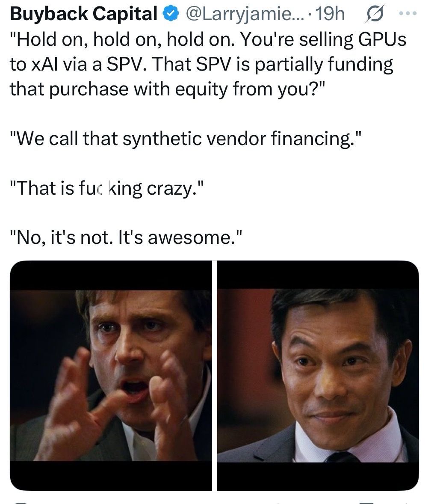Viewport: 431px width, 504px height.
Task: Click the white divider between the two images
Action: (215, 375)
